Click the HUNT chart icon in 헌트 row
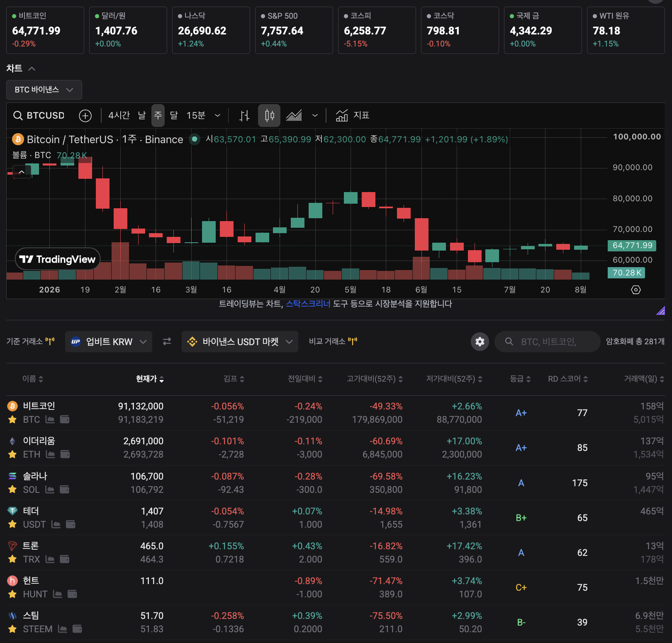 (x=58, y=594)
